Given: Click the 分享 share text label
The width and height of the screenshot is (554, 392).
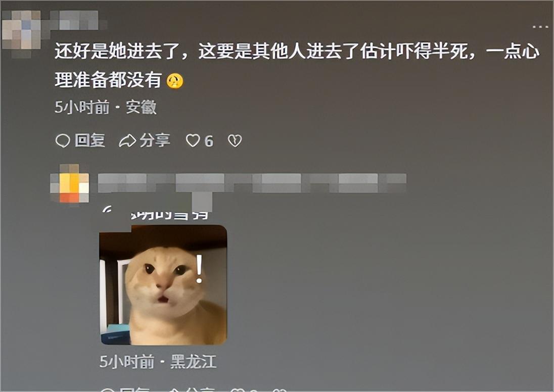Looking at the screenshot, I should 155,140.
